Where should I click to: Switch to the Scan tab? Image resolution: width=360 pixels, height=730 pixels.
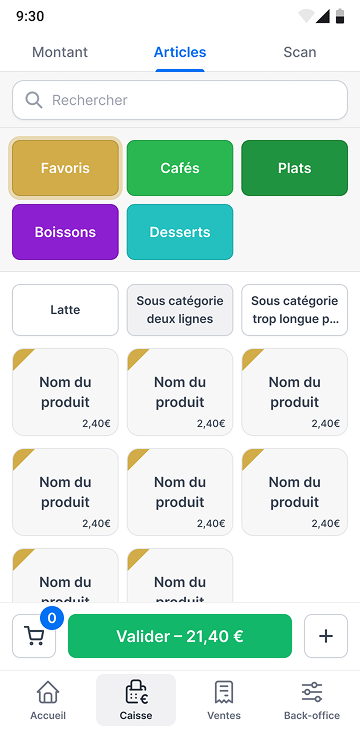(300, 52)
